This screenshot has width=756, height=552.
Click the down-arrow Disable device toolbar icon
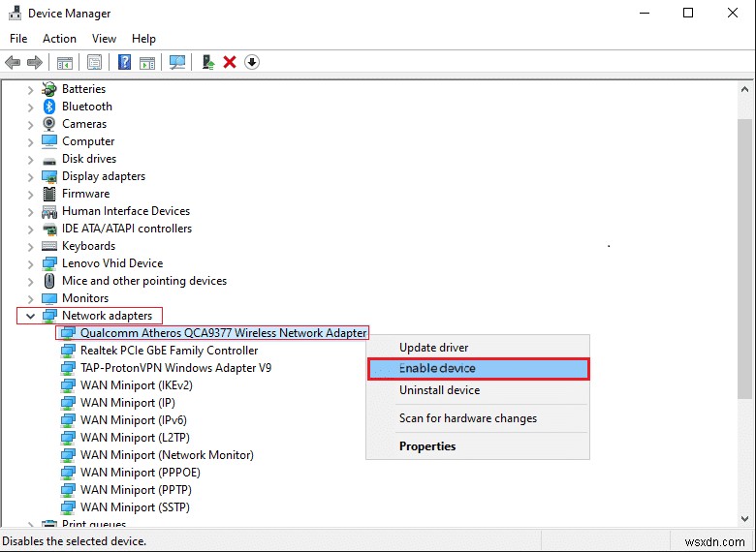click(x=252, y=62)
